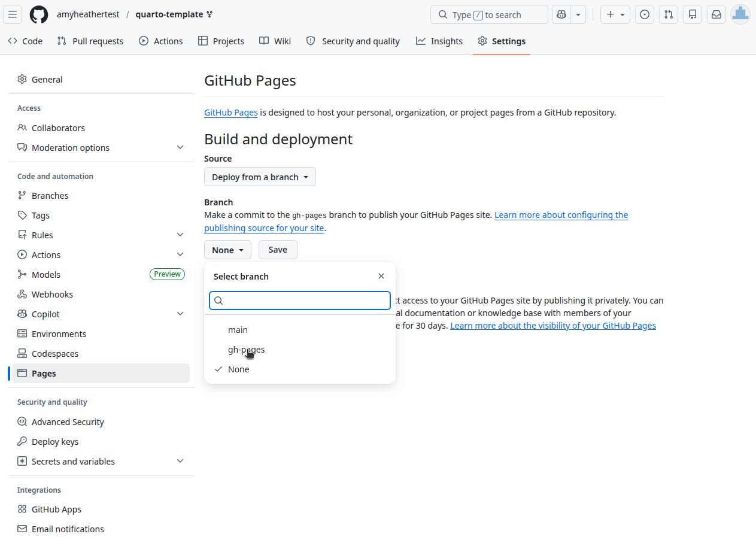
Task: Open Email notifications settings
Action: 101,529
